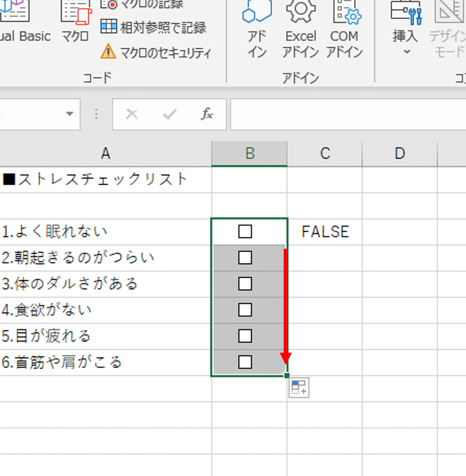
Task: Select cell containing FALSE
Action: pyautogui.click(x=325, y=232)
